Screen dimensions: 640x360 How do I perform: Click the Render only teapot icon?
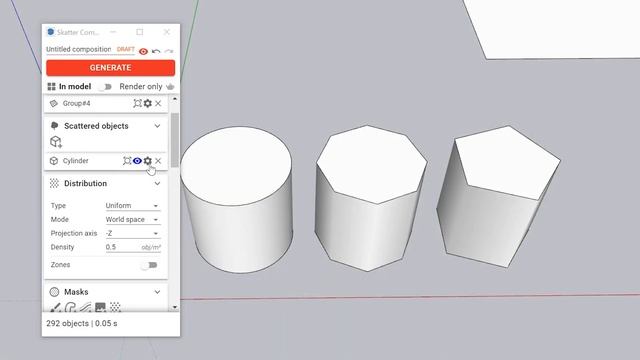coord(171,87)
